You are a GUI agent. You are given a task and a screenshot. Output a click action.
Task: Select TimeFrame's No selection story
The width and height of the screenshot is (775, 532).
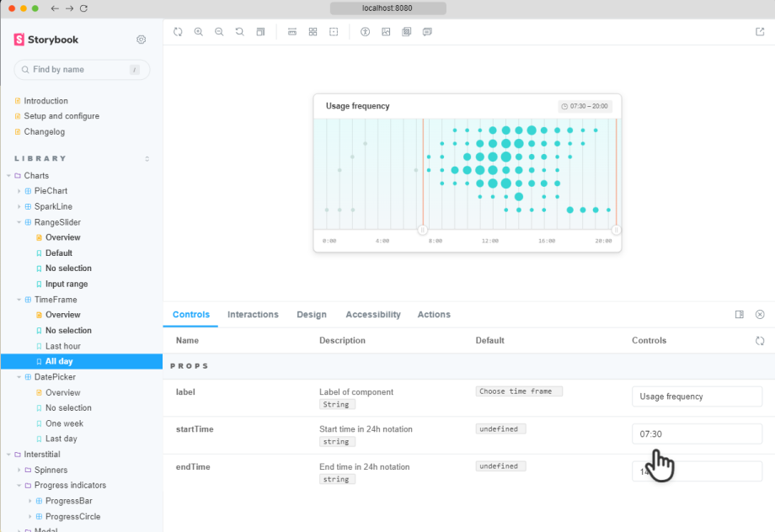tap(68, 331)
